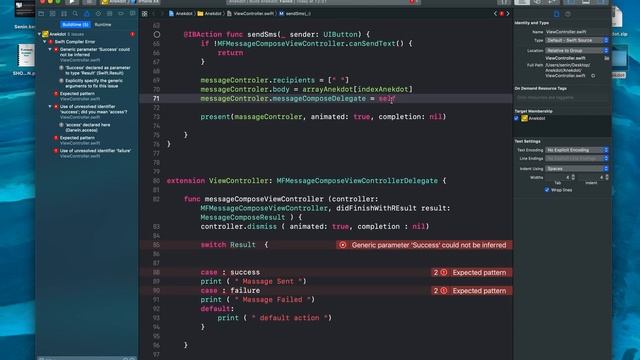Collapse the Swift Compiler Error group

pos(45,42)
